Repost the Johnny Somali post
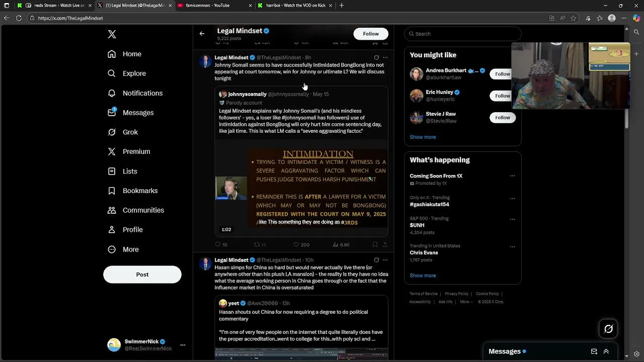 click(257, 244)
